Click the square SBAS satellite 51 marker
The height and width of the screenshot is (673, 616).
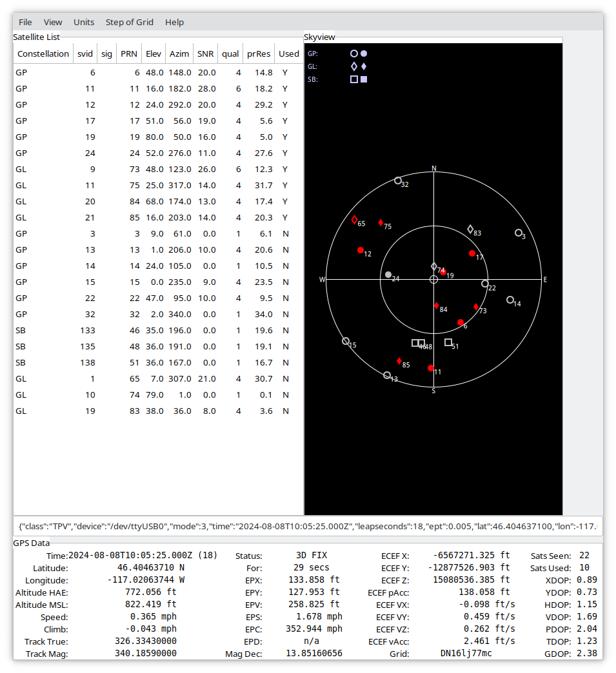[x=448, y=342]
